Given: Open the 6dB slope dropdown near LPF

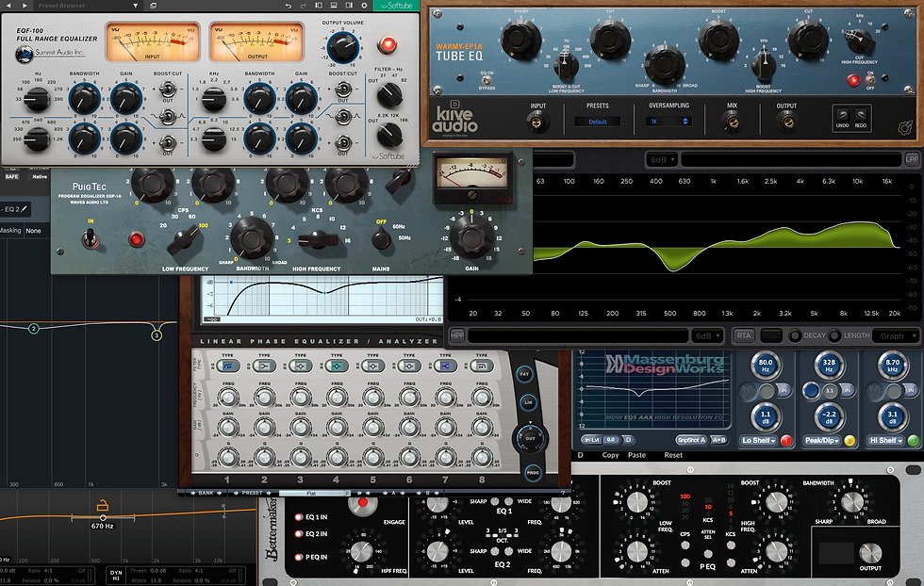Looking at the screenshot, I should pyautogui.click(x=662, y=159).
